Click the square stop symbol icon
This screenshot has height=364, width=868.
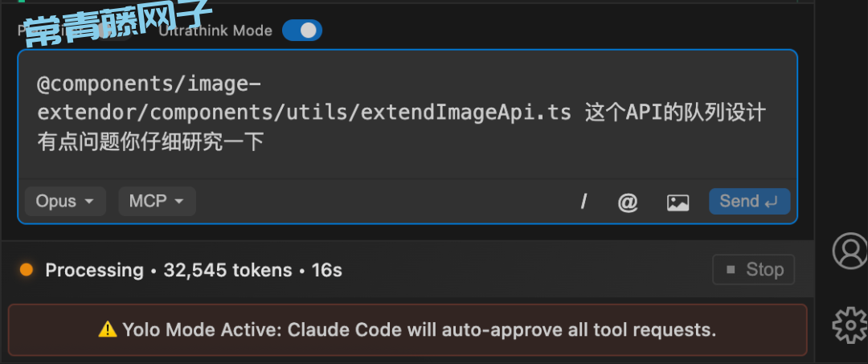coord(731,270)
